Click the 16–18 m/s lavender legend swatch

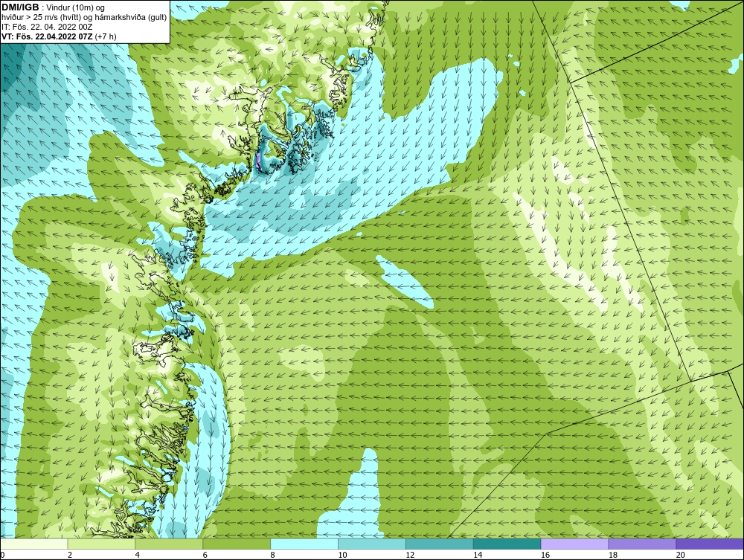[574, 544]
